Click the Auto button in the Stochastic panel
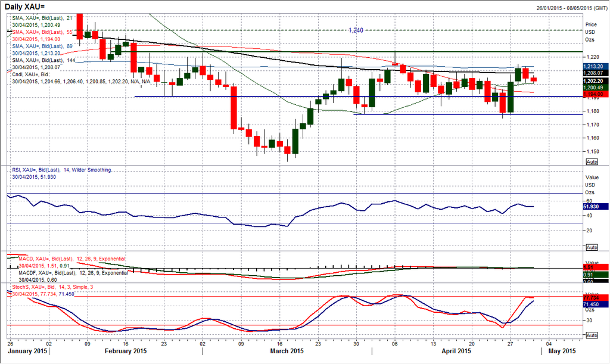This screenshot has width=610, height=364. coord(592,335)
